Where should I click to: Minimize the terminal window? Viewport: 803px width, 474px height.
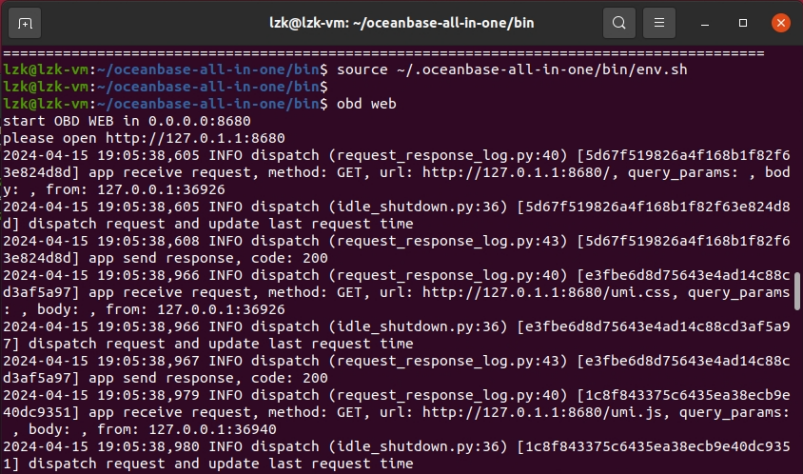click(705, 24)
